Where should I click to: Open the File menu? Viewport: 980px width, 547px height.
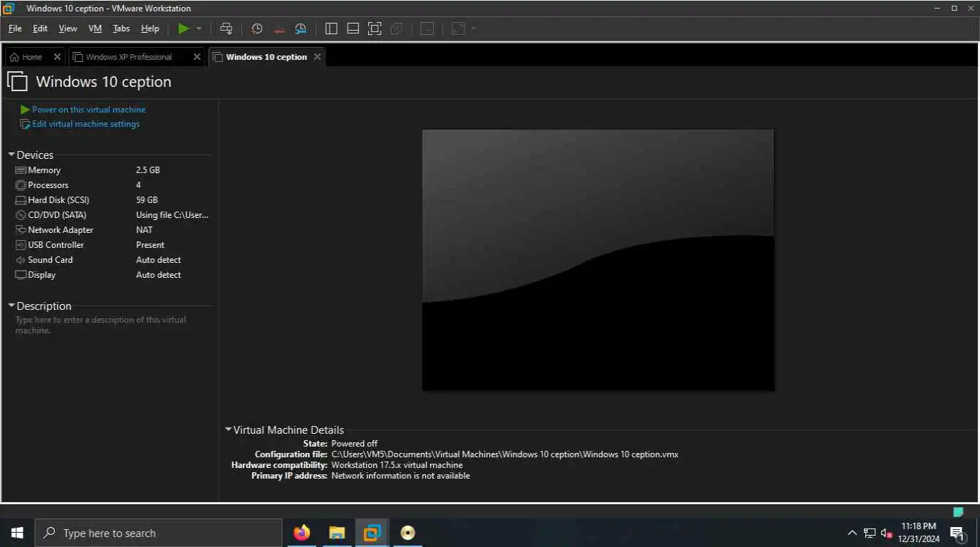pos(15,28)
